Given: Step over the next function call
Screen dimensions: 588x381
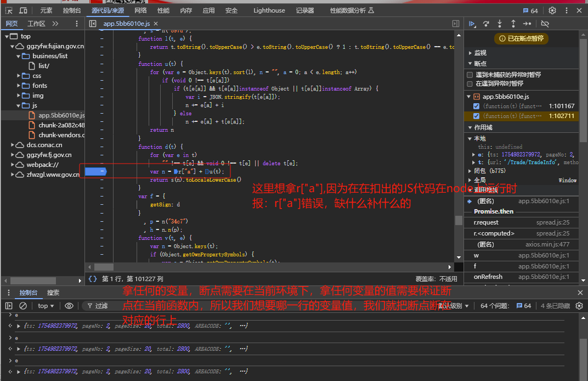Looking at the screenshot, I should [x=486, y=24].
